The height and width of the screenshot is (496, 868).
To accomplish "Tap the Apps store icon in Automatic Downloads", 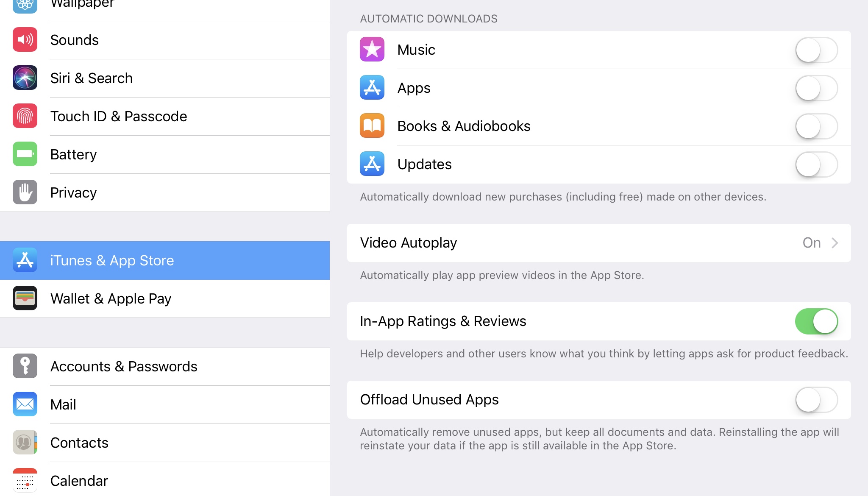I will click(x=372, y=88).
